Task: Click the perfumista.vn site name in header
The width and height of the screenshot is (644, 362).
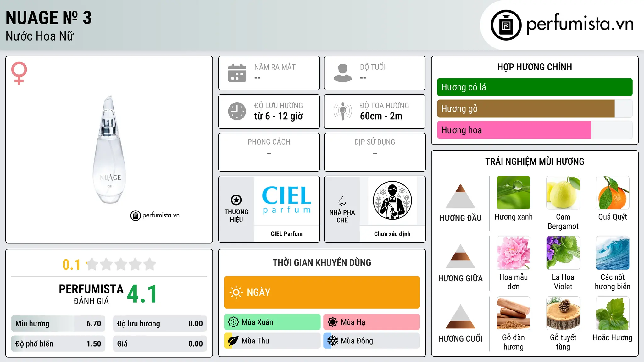Action: pos(580,24)
